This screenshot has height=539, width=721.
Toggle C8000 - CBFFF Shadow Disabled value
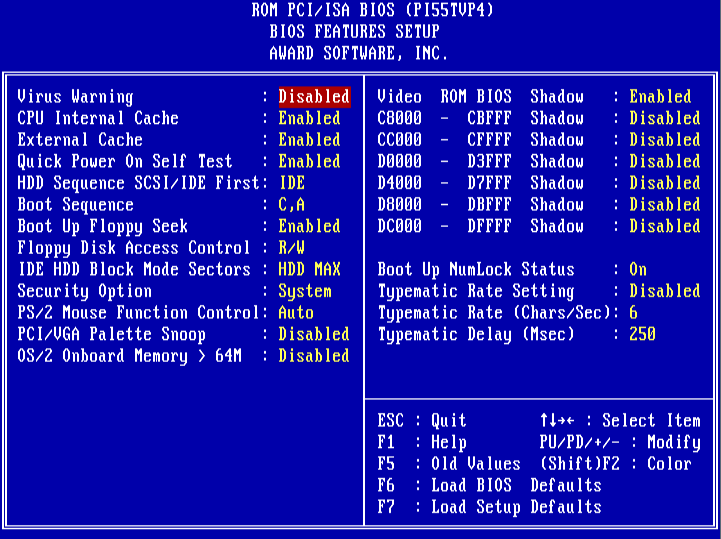click(665, 119)
